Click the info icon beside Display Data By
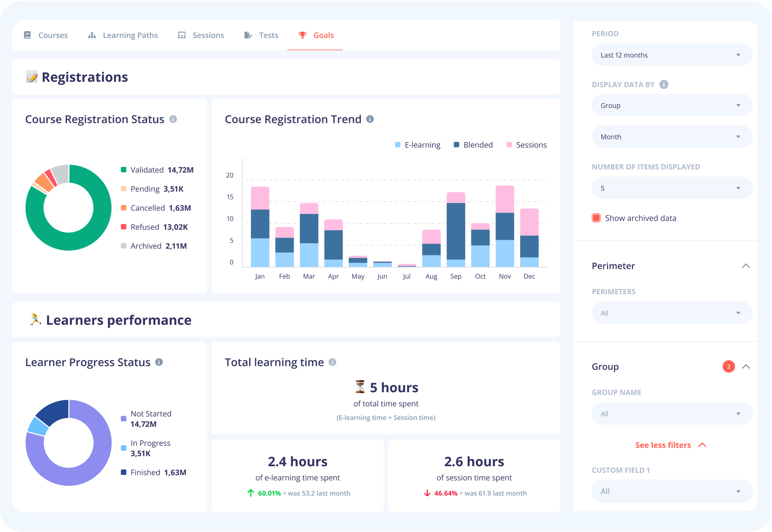Viewport: 772px width, 532px height. tap(664, 84)
